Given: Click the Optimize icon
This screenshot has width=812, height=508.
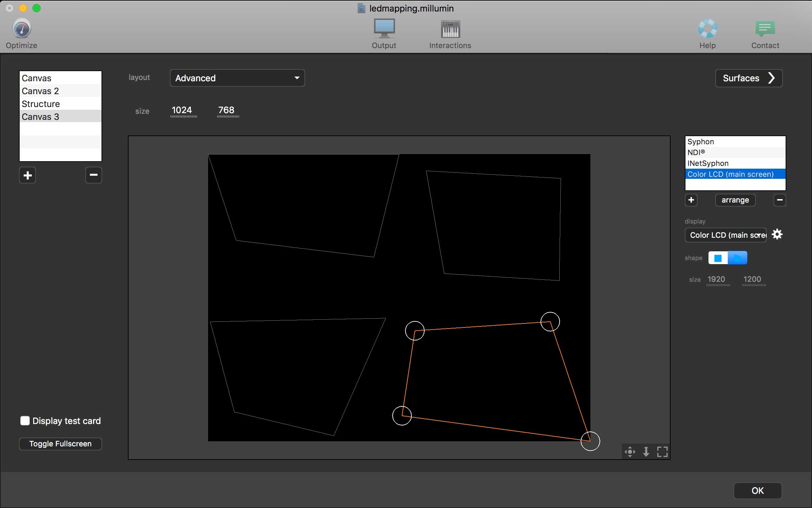Looking at the screenshot, I should click(x=21, y=28).
